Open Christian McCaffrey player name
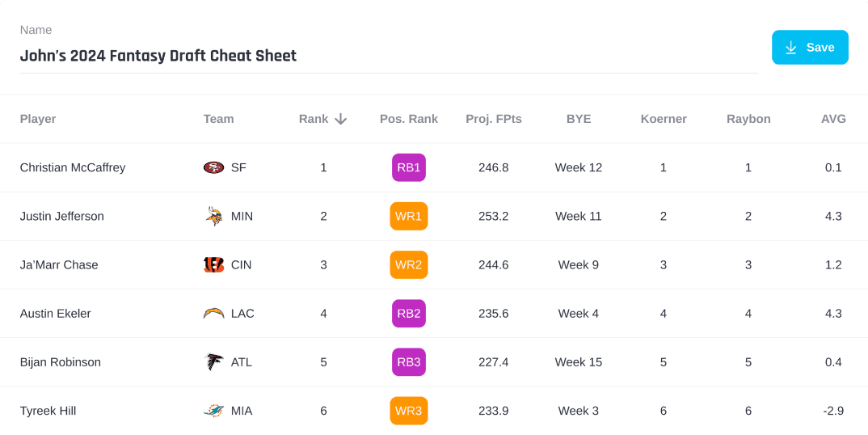This screenshot has width=868, height=435. 73,167
